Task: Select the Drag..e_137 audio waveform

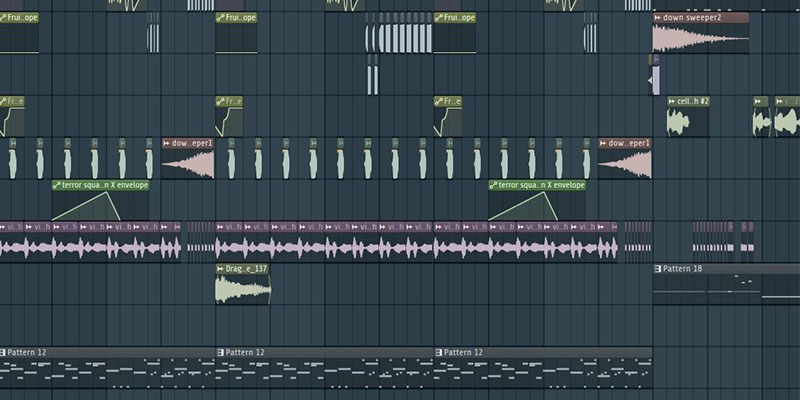Action: [x=242, y=290]
